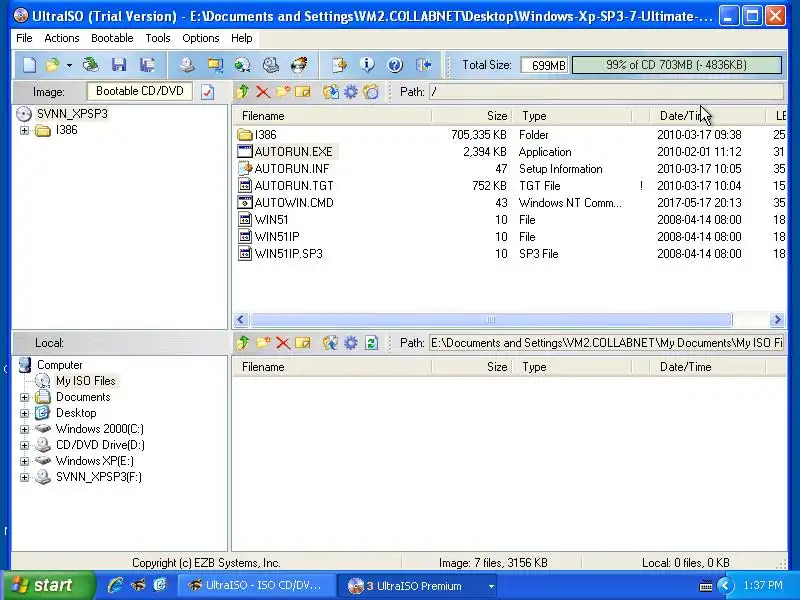
Task: Click the Make CD/DVD Image drive icon
Action: coord(187,65)
